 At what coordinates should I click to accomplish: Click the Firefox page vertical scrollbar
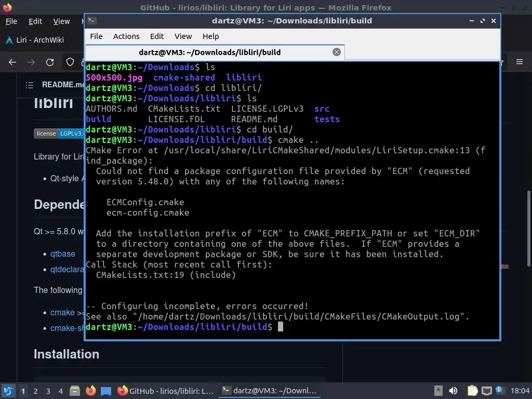(528, 229)
